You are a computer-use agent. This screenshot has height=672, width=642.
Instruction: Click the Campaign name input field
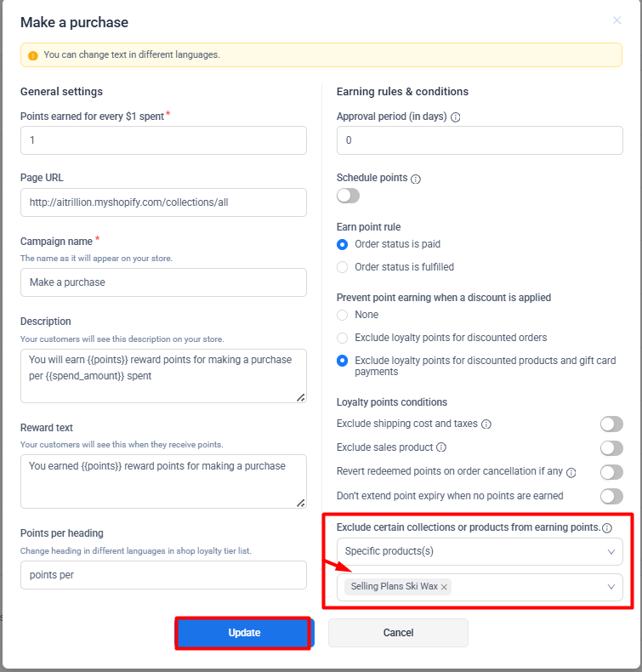coord(163,282)
